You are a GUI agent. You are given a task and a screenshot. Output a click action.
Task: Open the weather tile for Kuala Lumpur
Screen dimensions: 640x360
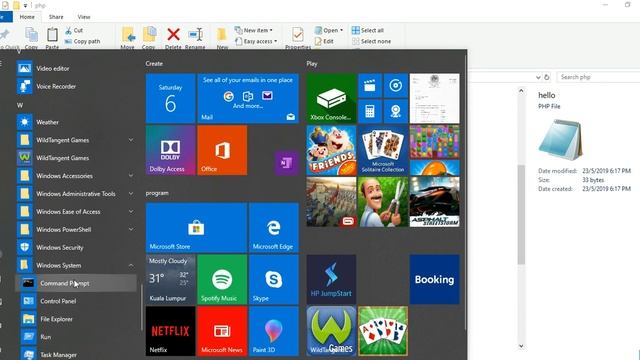(x=171, y=280)
